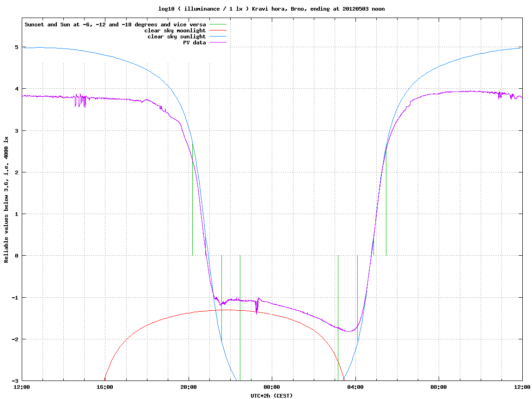The width and height of the screenshot is (532, 399).
Task: Click the chart title text at top
Action: coord(271,9)
